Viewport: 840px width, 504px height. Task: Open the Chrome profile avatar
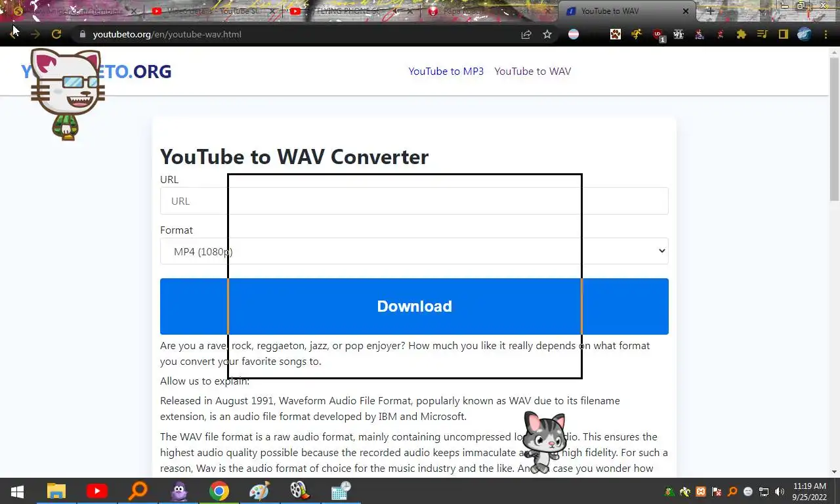click(x=805, y=34)
